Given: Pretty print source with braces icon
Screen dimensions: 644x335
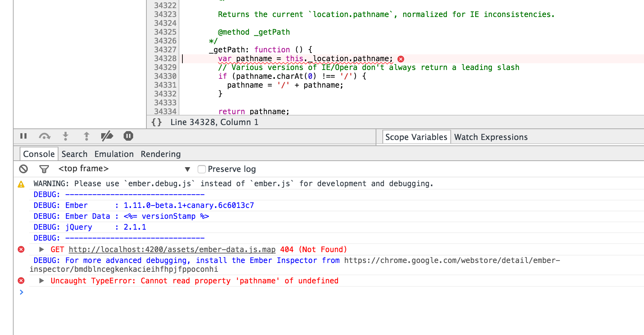Looking at the screenshot, I should (157, 122).
